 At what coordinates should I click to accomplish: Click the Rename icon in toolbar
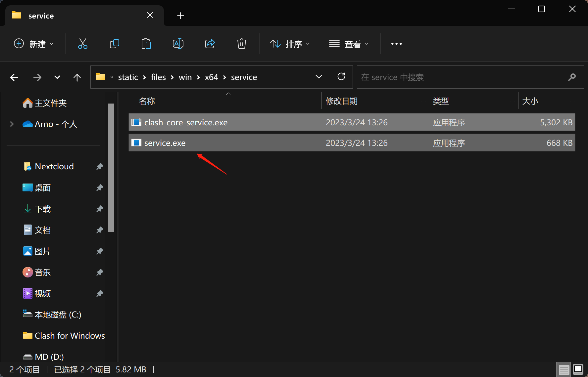(178, 44)
